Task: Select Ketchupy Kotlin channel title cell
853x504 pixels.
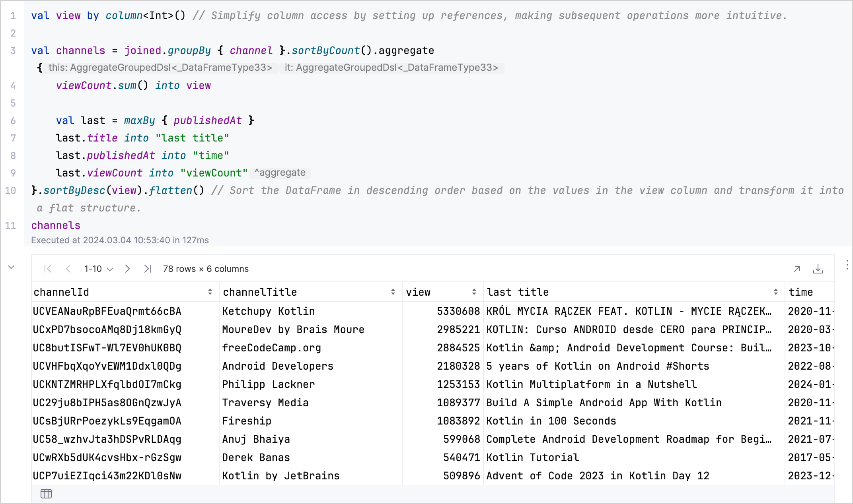Action: tap(268, 311)
